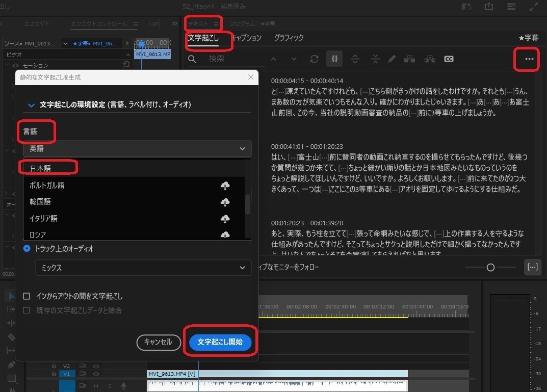Screen dimensions: 547x392
Task: Open the source clip dropdown next to MVI_9613
Action: 65,44
